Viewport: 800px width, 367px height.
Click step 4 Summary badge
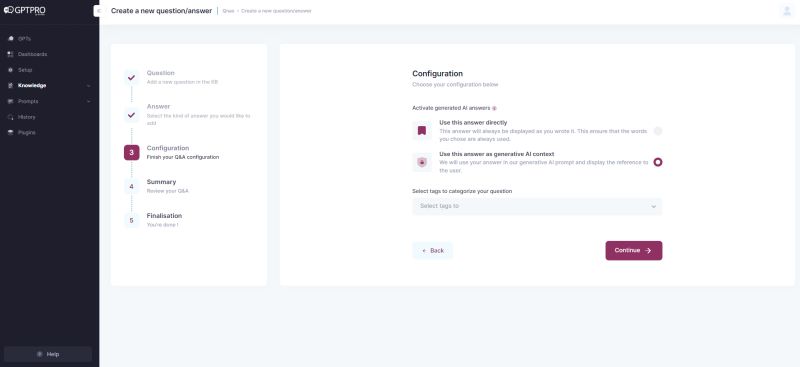132,186
